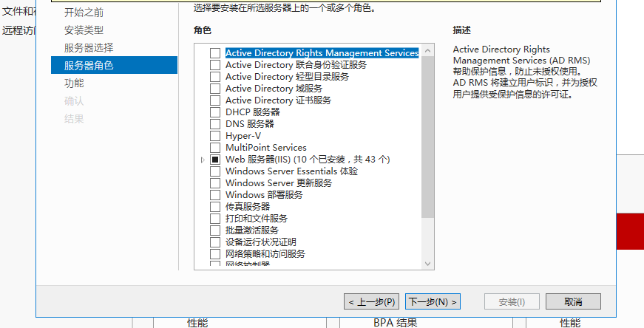The height and width of the screenshot is (328, 644).
Task: Tick Windows 部署服务 checkbox
Action: coord(215,195)
